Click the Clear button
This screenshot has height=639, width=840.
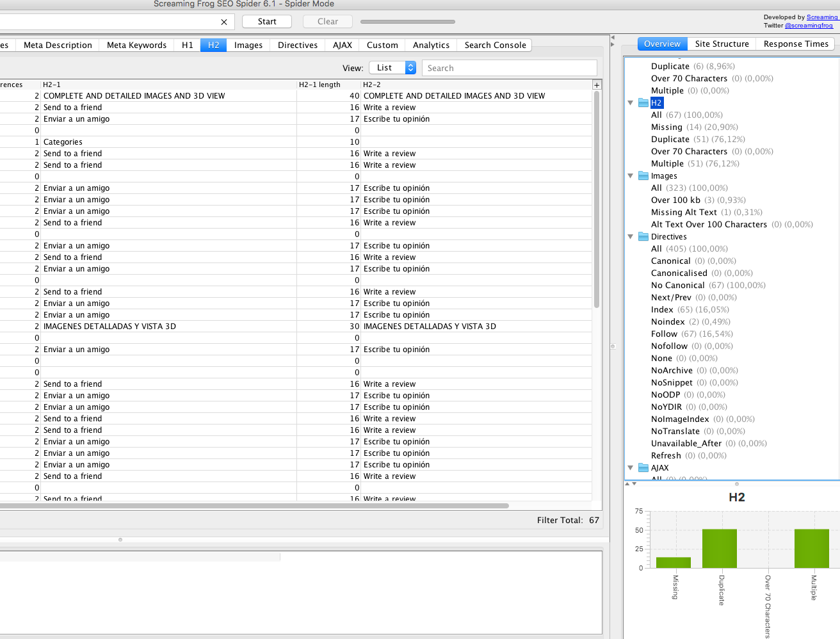(328, 22)
